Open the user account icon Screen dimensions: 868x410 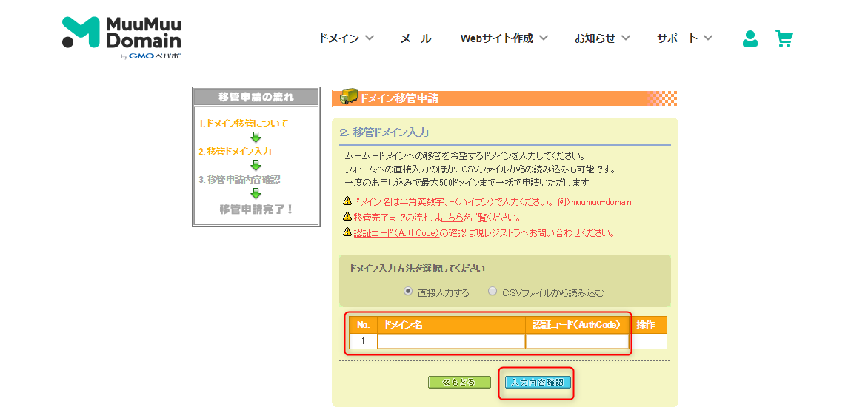750,38
